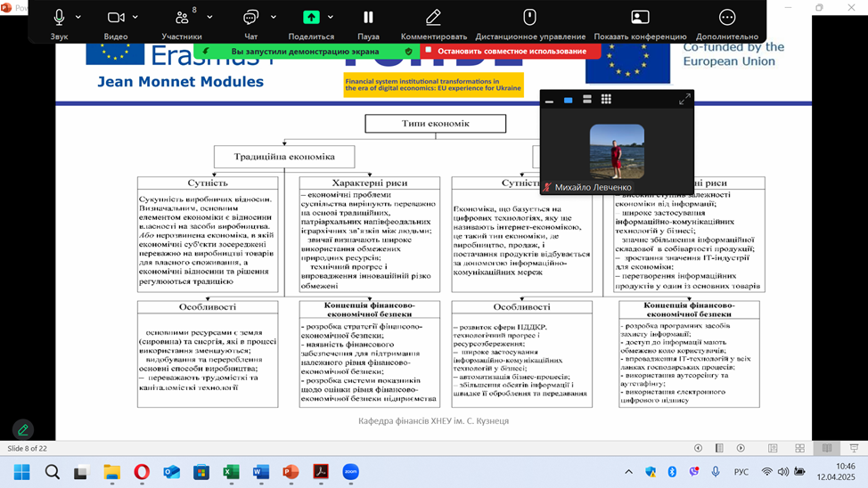
Task: Switch to Zoom on taskbar
Action: click(x=351, y=472)
